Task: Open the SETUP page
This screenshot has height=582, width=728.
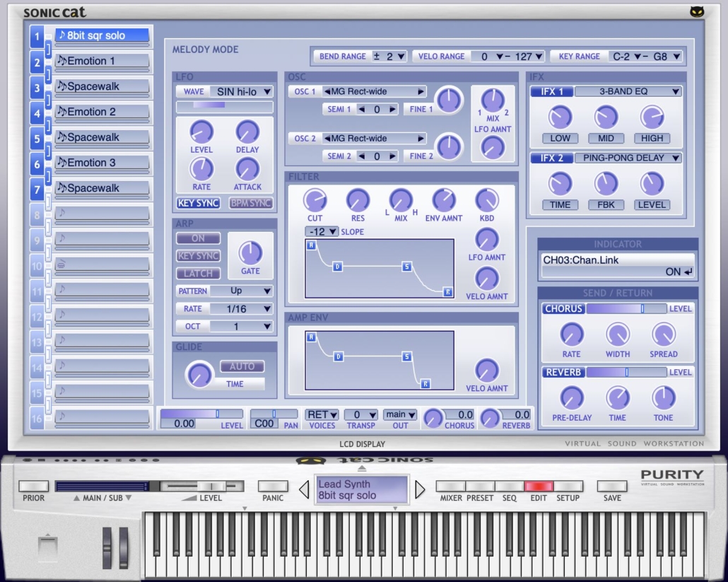Action: (568, 487)
